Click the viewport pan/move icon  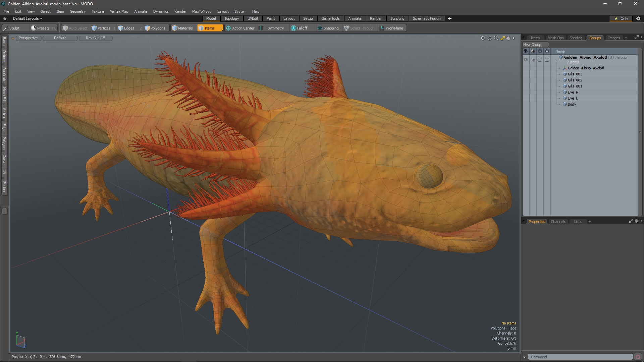click(x=483, y=38)
